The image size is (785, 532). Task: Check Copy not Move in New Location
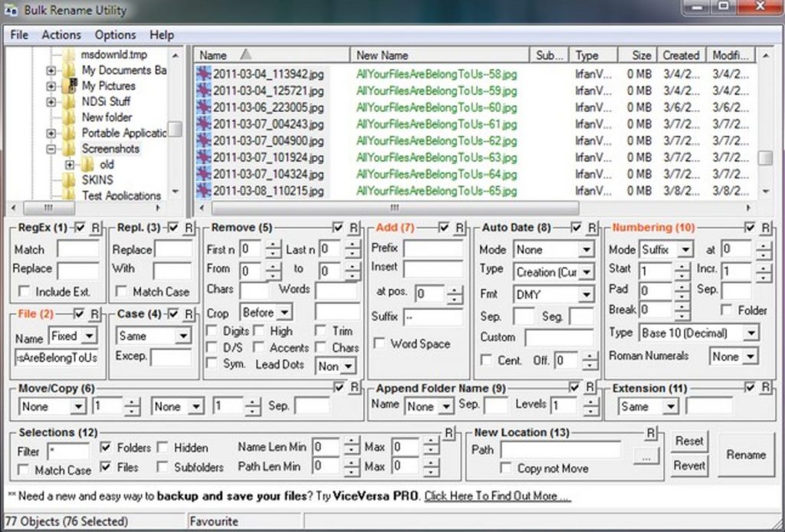pos(504,466)
